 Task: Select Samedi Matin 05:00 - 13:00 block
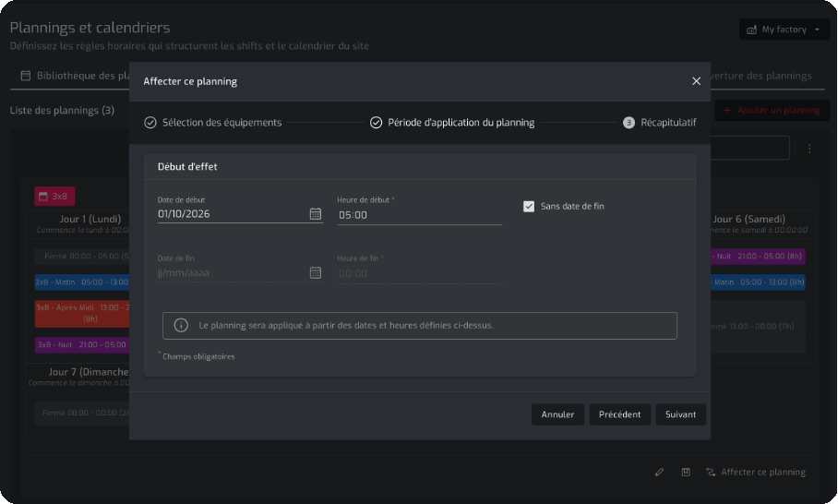[x=758, y=282]
